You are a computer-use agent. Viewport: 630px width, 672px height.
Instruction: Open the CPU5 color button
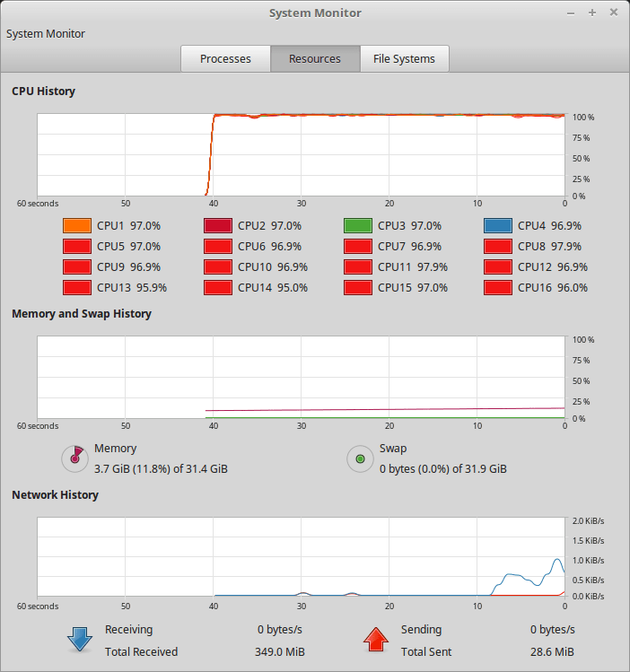point(77,247)
